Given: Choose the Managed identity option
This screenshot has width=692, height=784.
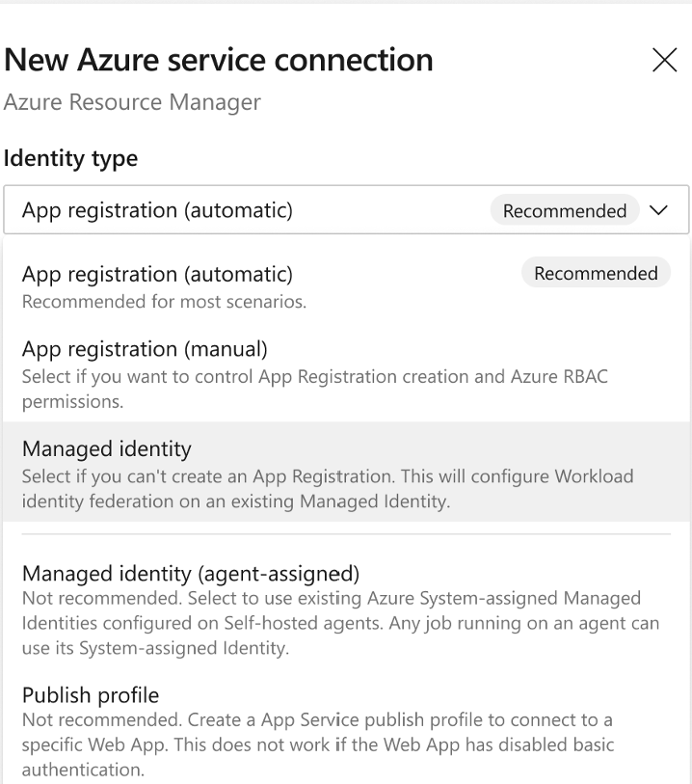Looking at the screenshot, I should [107, 448].
